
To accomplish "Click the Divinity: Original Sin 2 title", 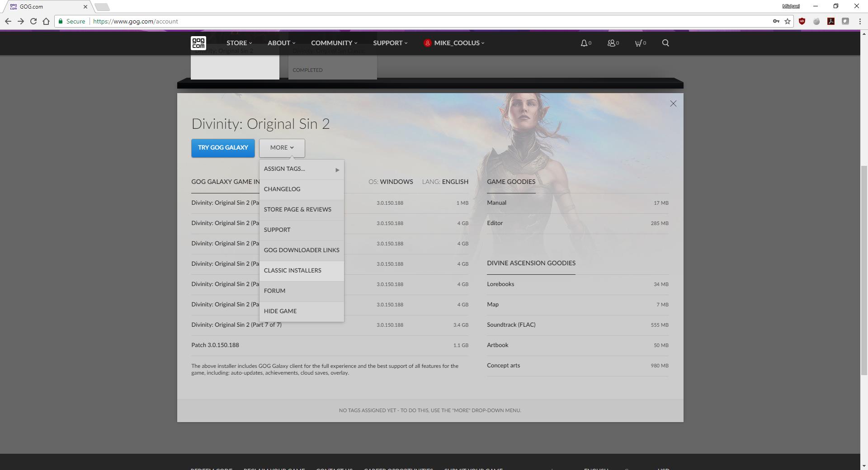I will click(x=260, y=124).
